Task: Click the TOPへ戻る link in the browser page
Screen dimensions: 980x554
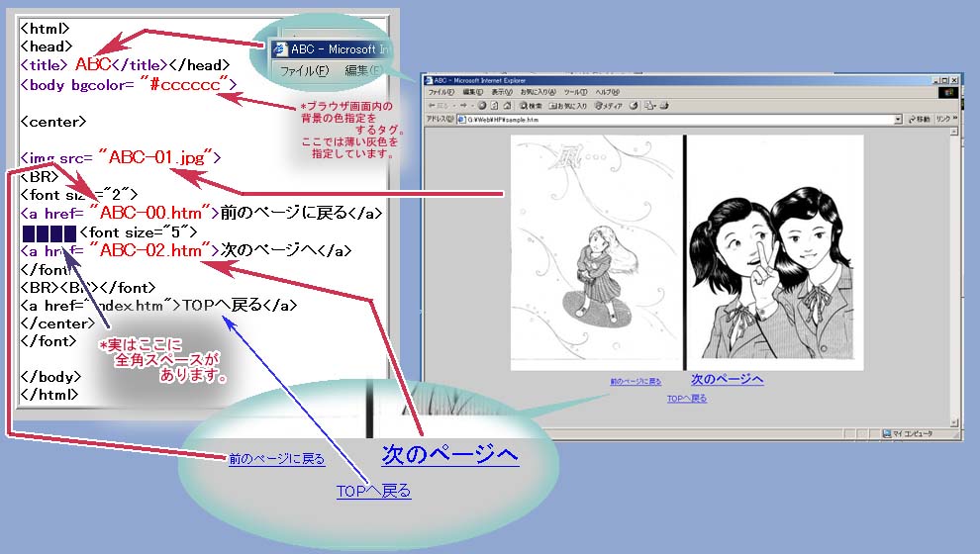Action: pyautogui.click(x=686, y=398)
